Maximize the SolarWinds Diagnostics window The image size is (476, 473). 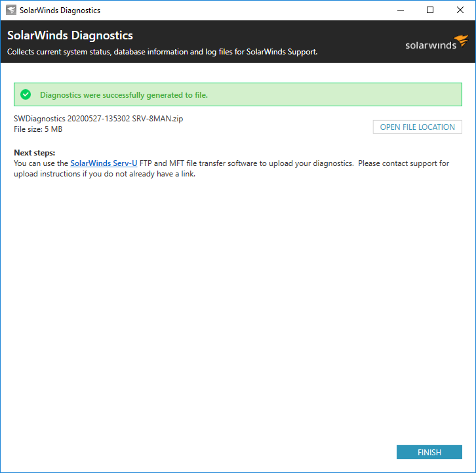430,10
